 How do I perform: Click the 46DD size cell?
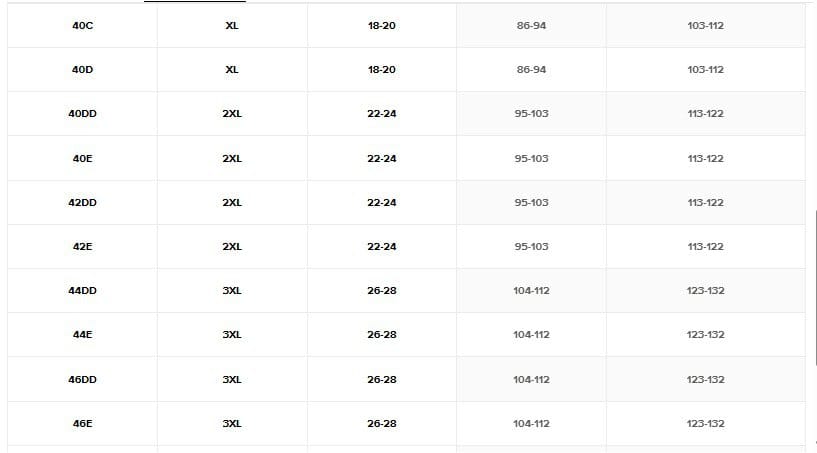click(x=83, y=380)
